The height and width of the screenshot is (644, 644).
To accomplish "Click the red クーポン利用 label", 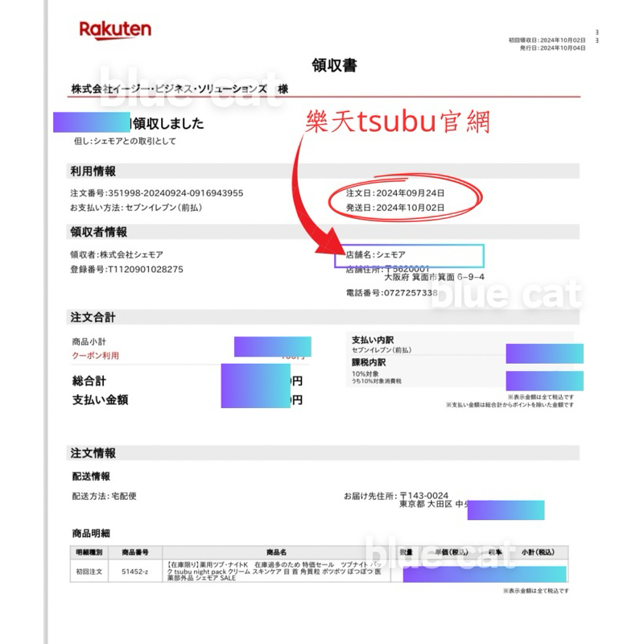I will (101, 355).
